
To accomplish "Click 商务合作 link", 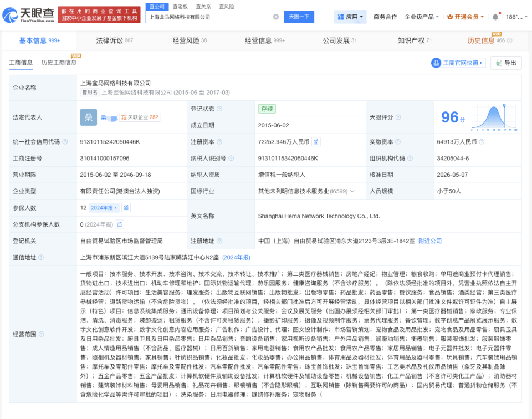I will 385,17.
